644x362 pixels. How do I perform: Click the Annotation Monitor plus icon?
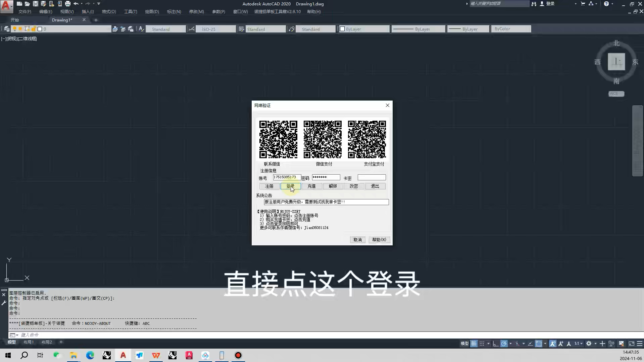point(602,344)
